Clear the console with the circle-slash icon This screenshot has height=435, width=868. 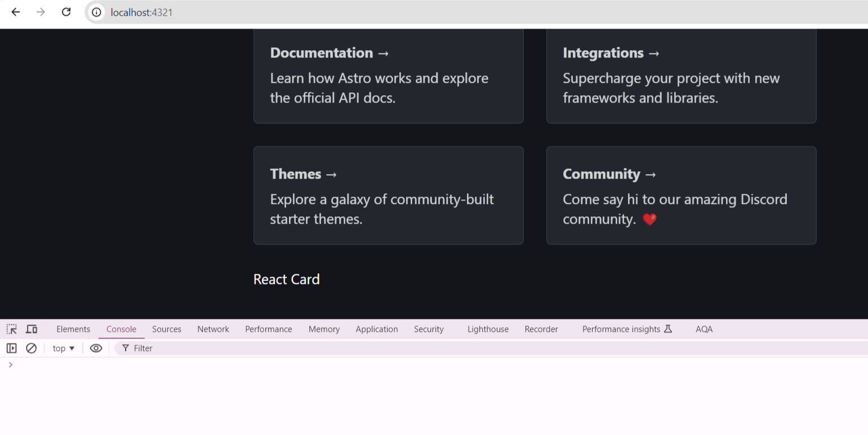pyautogui.click(x=31, y=348)
